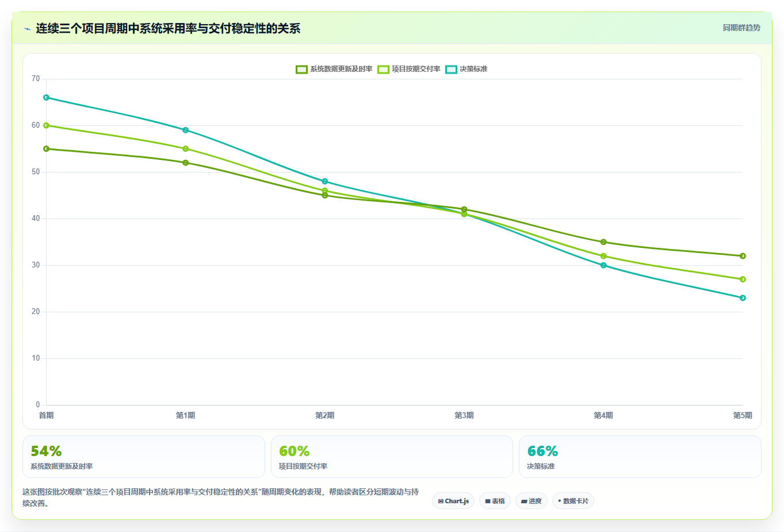Select the 项目按期交付率 point at 第5期
This screenshot has width=784, height=532.
tap(743, 280)
